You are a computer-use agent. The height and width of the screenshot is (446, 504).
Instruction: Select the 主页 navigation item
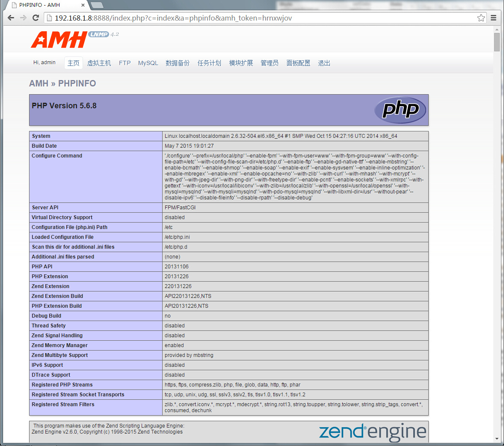point(73,62)
